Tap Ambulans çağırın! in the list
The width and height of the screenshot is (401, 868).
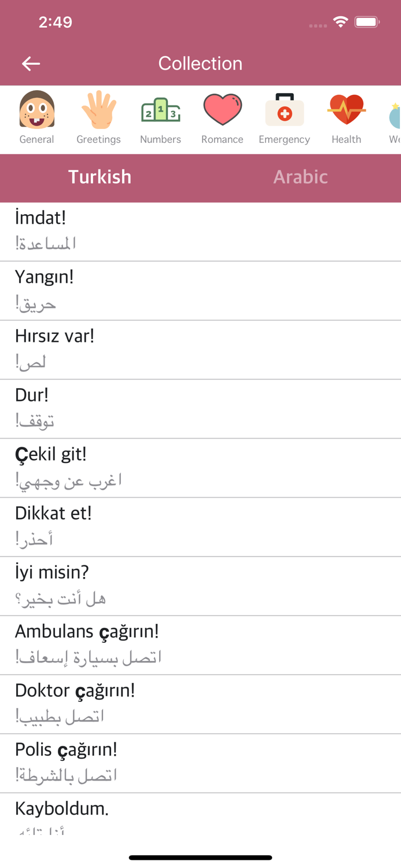point(200,643)
